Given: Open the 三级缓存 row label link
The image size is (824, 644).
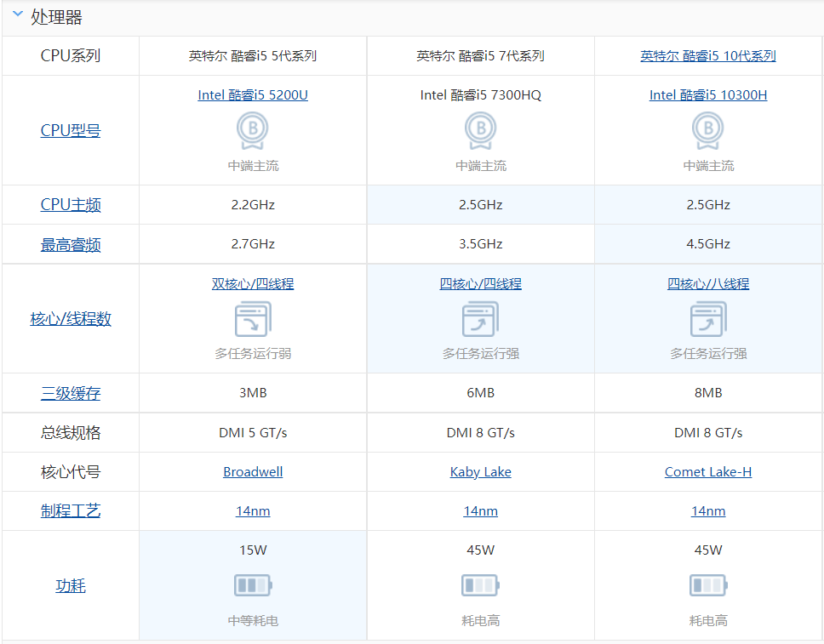Looking at the screenshot, I should tap(71, 393).
